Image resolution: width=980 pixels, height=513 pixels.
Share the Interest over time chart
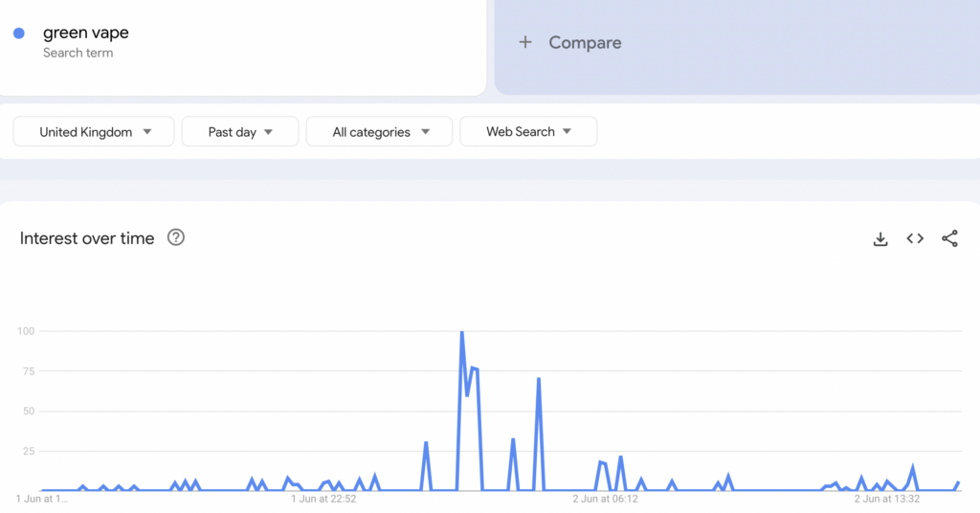point(949,239)
